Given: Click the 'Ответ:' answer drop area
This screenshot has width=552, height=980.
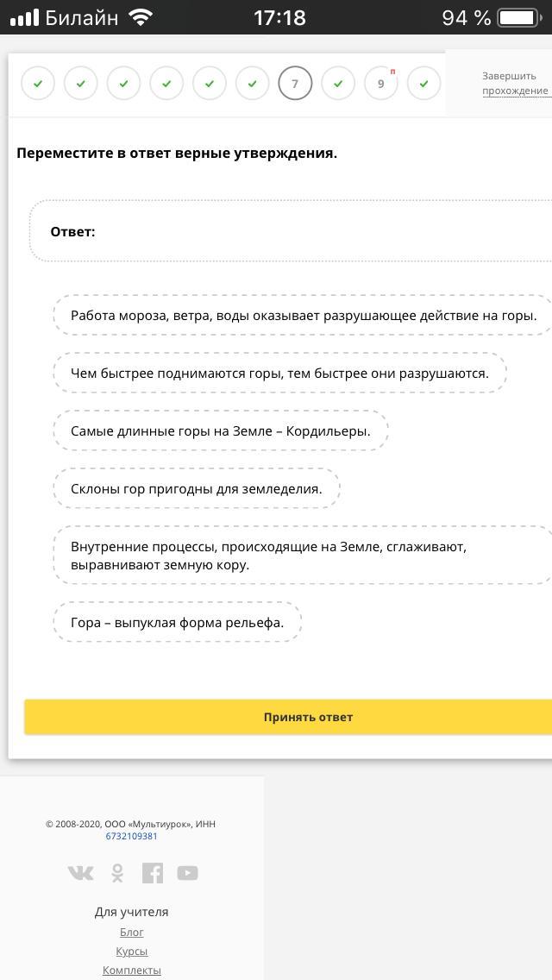Looking at the screenshot, I should pos(293,231).
